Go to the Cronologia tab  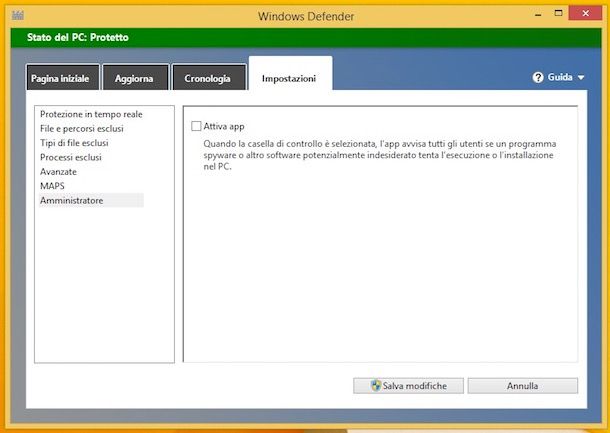pyautogui.click(x=209, y=77)
